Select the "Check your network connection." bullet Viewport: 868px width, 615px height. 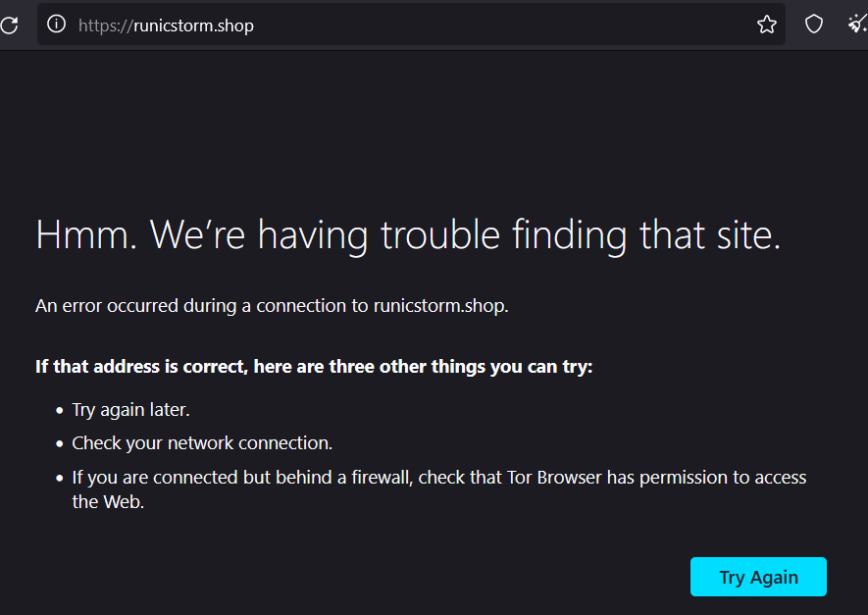tap(202, 443)
